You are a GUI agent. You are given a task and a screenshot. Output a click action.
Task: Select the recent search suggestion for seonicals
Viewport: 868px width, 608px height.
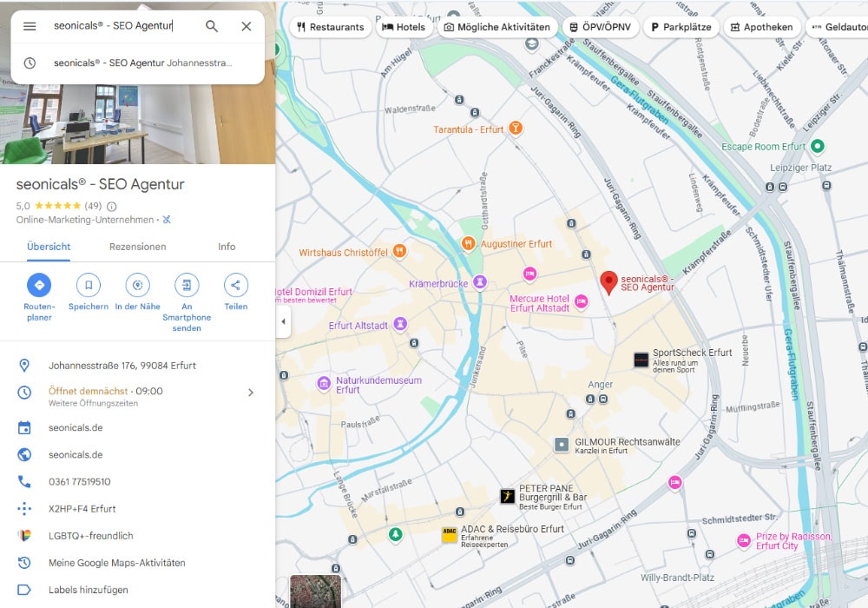(x=137, y=63)
